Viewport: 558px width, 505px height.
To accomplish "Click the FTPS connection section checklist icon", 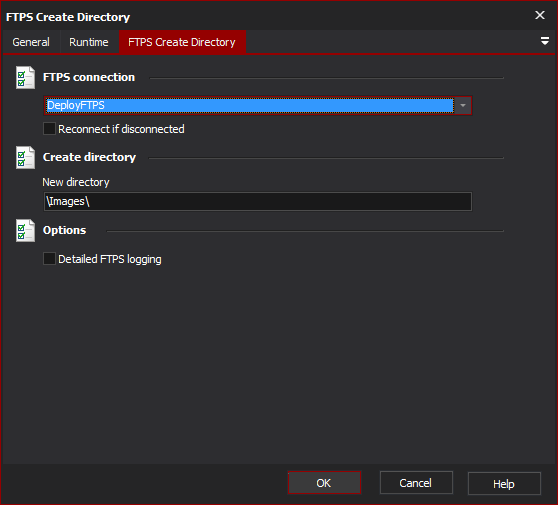I will pos(25,78).
